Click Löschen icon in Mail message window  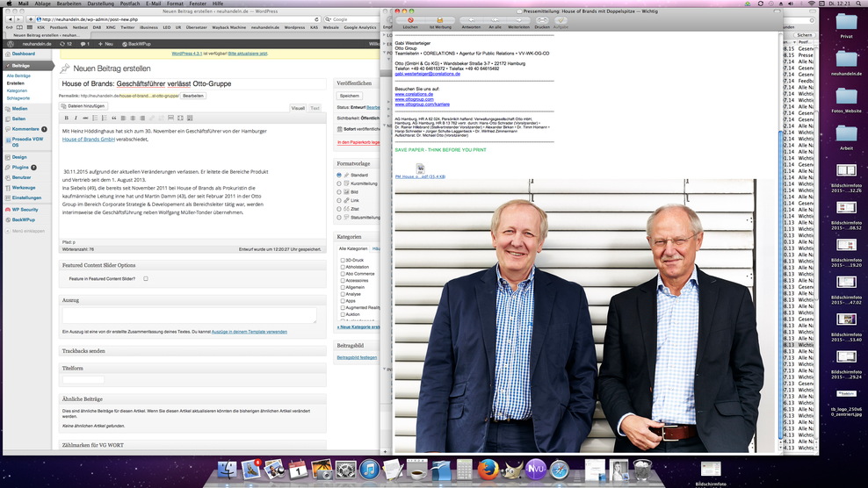[x=410, y=20]
